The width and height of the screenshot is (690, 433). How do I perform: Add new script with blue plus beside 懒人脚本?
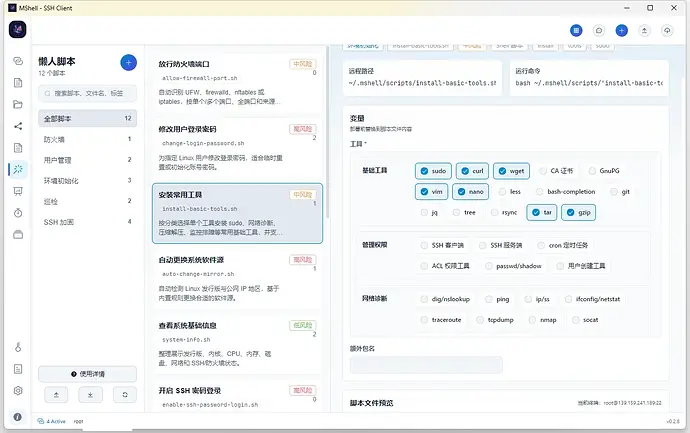pyautogui.click(x=128, y=63)
